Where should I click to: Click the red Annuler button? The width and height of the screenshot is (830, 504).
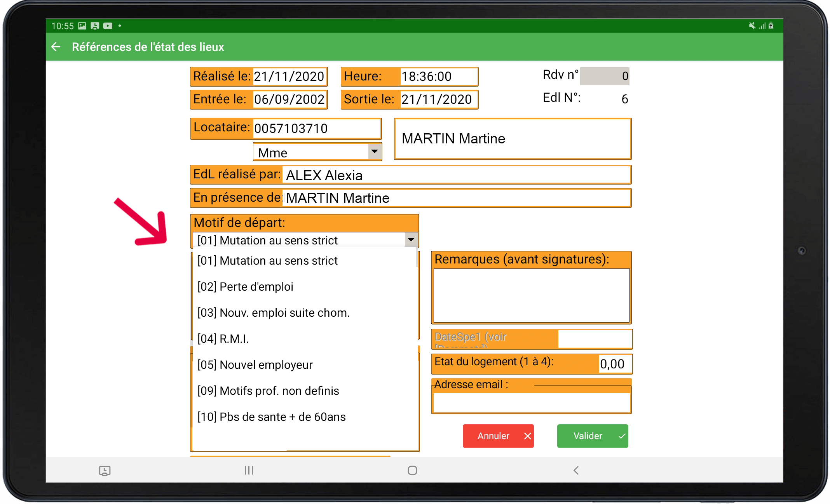click(498, 436)
